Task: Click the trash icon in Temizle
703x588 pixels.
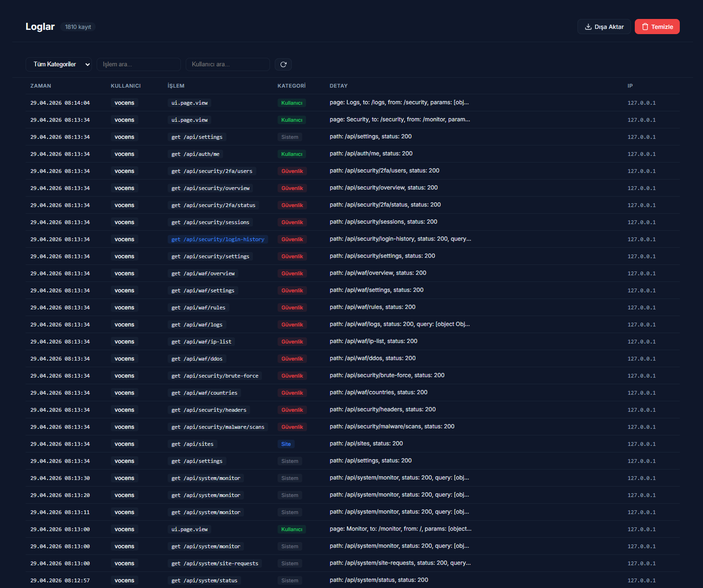Action: point(645,27)
